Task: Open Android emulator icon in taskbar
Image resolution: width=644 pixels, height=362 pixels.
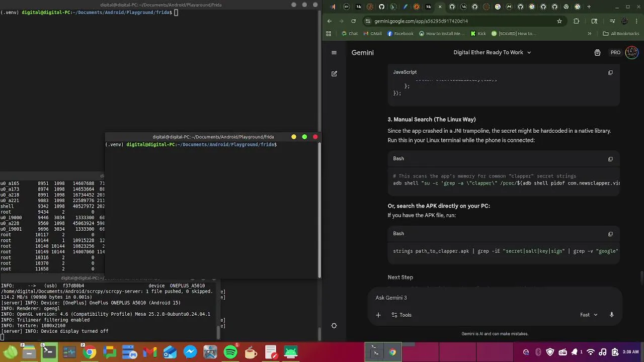Action: click(291, 352)
